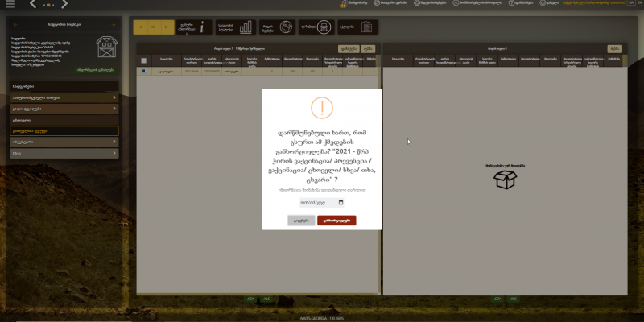This screenshot has width=644, height=322.
Task: Click the gray cancel button in dialog
Action: (301, 221)
